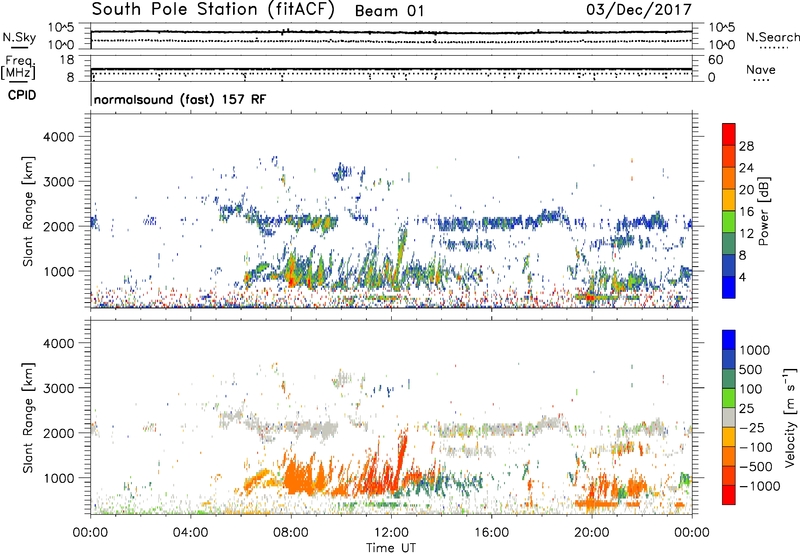The image size is (800, 554).
Task: Click the 2000 tick of velocity panel
Action: [58, 433]
